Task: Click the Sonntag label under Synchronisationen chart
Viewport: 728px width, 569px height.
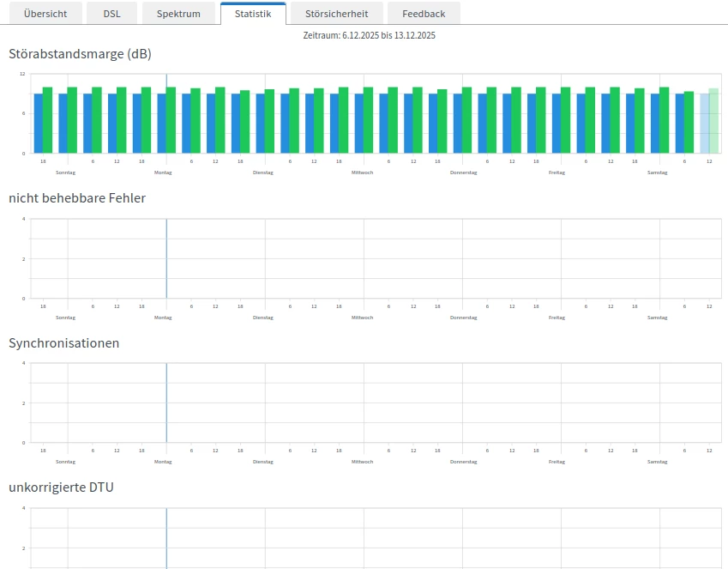Action: [x=65, y=462]
